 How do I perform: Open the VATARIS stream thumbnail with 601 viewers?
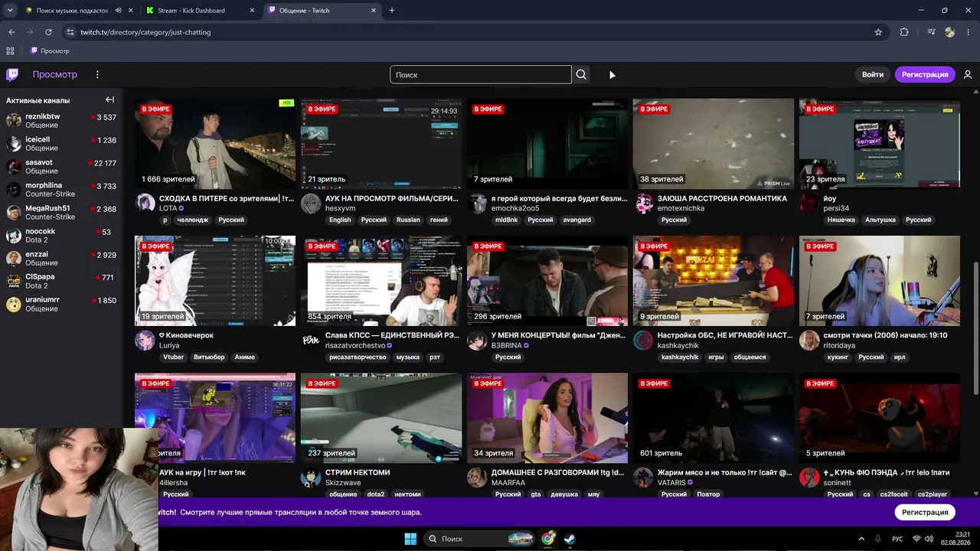[x=714, y=418]
